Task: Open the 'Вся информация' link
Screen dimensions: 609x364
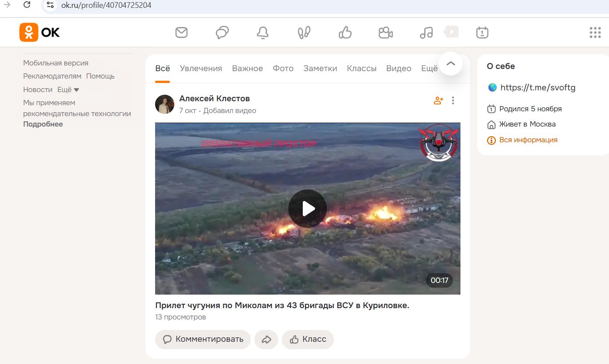Action: click(x=528, y=140)
